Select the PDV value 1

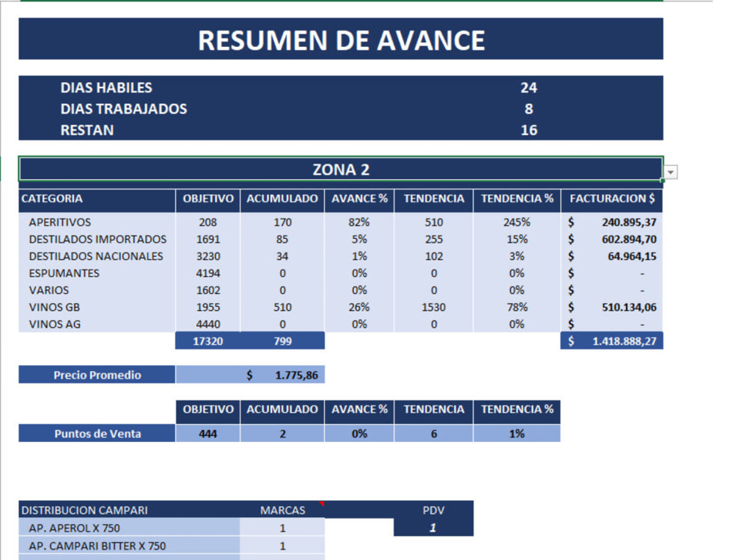433,528
